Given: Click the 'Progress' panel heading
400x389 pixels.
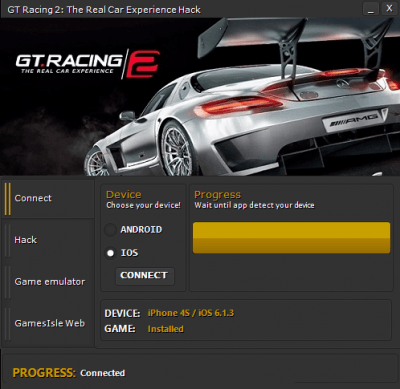Looking at the screenshot, I should point(217,195).
